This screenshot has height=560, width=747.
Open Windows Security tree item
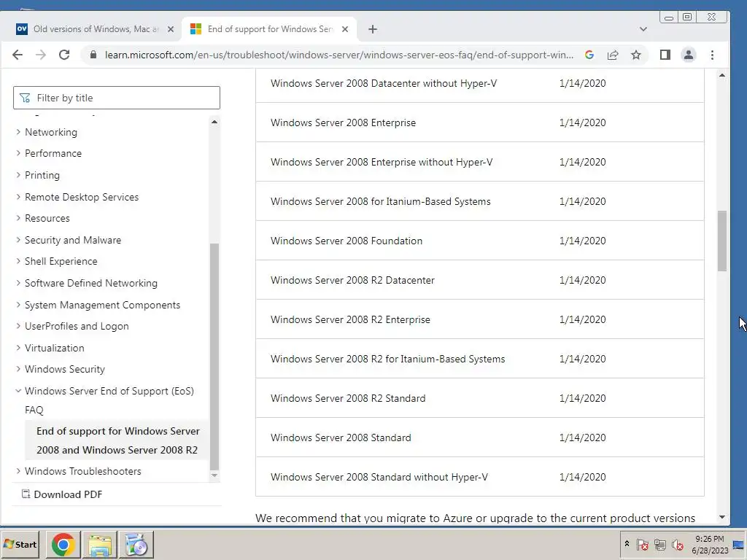pyautogui.click(x=65, y=369)
